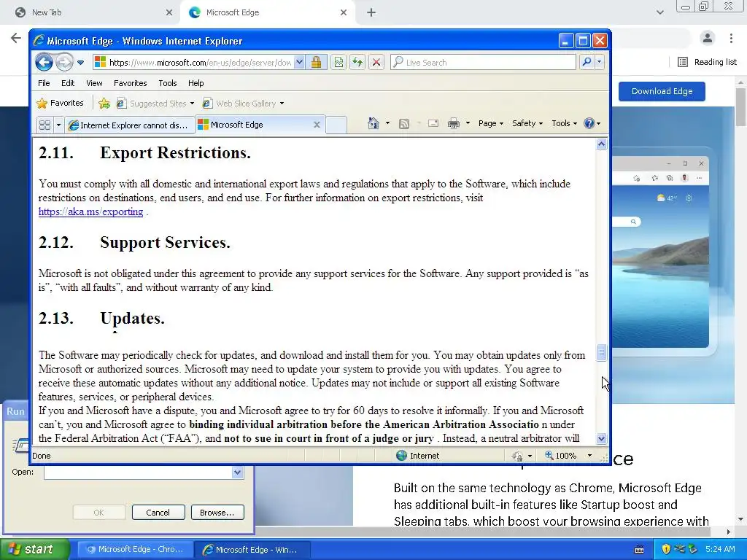Close the Chrome Microsoft Edge tab
The width and height of the screenshot is (747, 560).
(x=344, y=13)
